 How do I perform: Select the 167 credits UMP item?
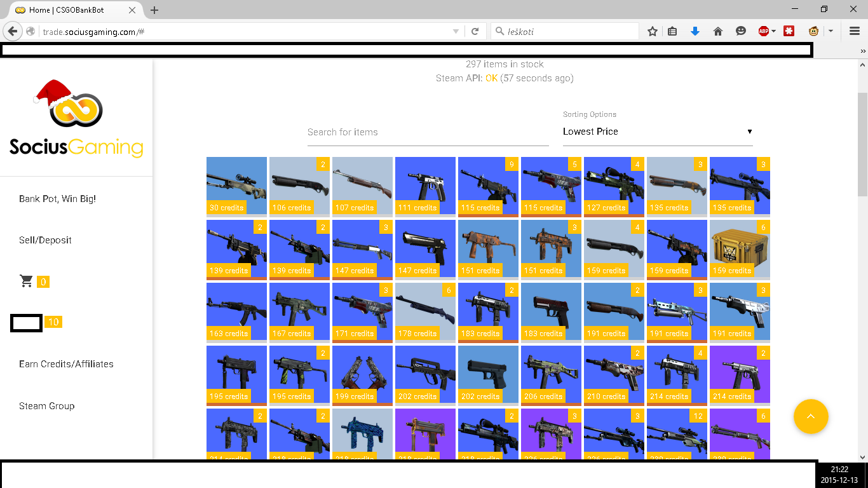coord(299,313)
